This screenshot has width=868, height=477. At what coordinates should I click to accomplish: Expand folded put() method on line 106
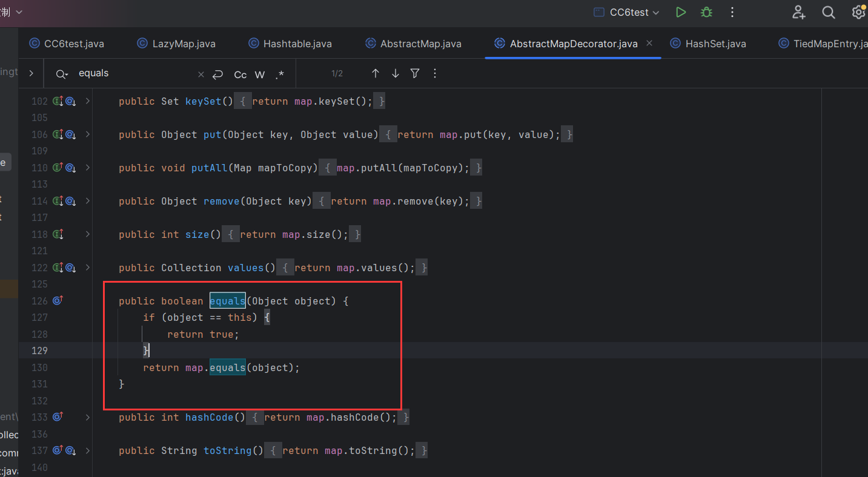pos(88,134)
